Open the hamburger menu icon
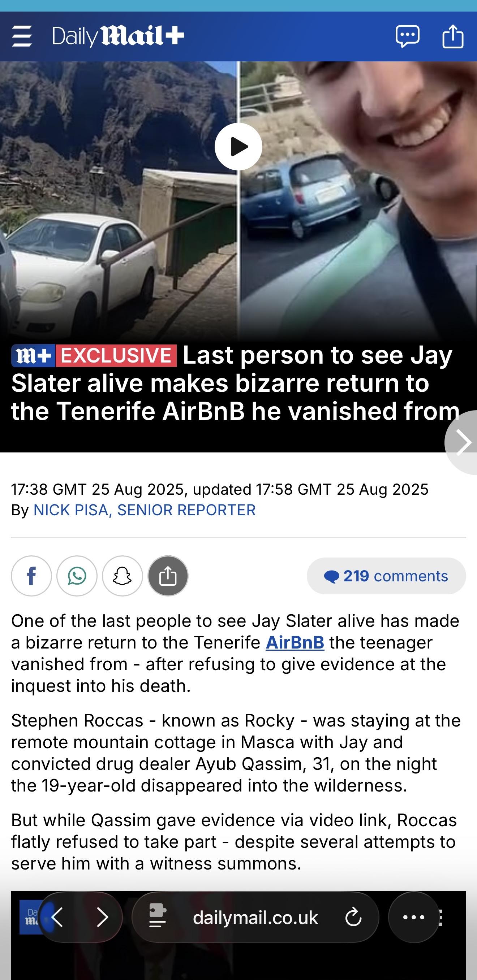 (22, 36)
